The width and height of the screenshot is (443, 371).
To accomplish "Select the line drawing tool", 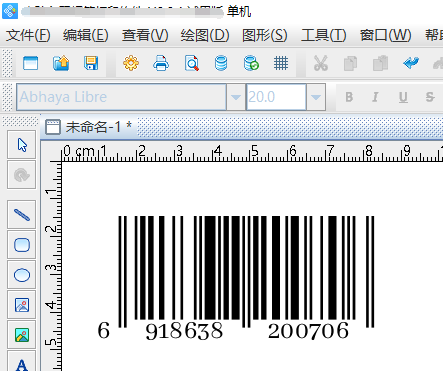I will [22, 215].
